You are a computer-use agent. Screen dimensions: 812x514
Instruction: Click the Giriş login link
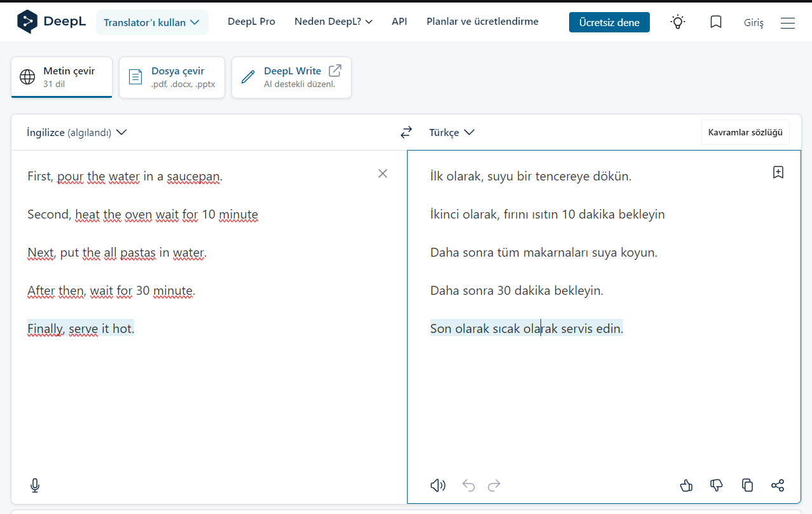pyautogui.click(x=754, y=23)
